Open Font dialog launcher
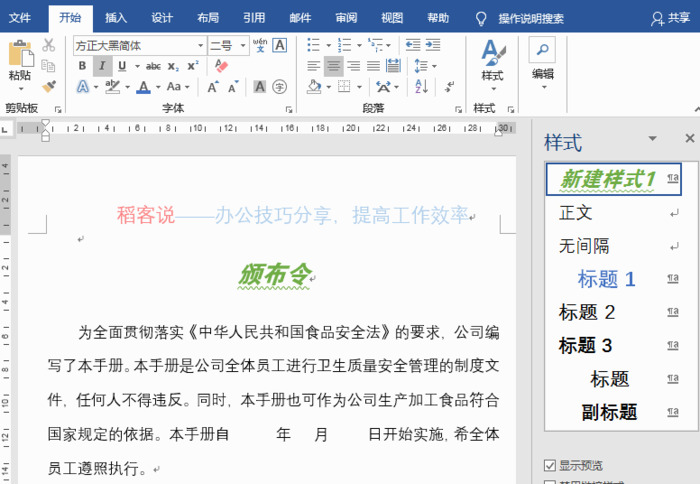Viewport: 700px width, 484px height. tap(289, 109)
